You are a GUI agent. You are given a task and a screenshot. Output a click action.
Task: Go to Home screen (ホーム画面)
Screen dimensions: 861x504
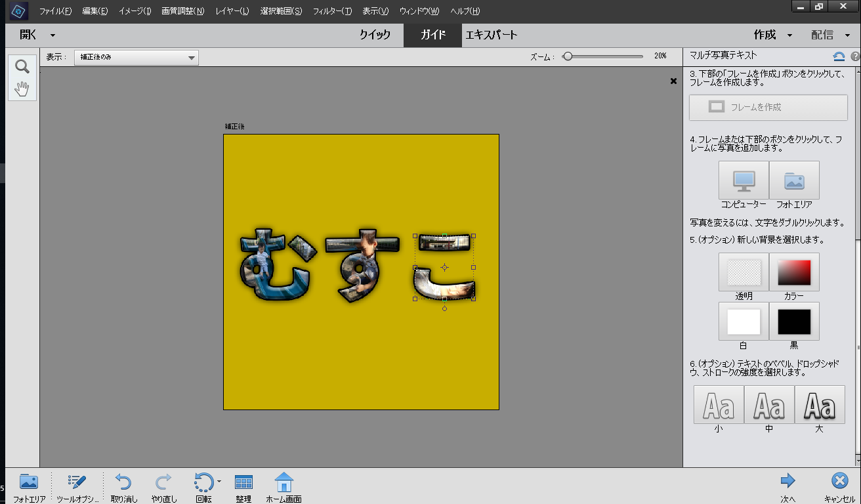click(x=283, y=488)
